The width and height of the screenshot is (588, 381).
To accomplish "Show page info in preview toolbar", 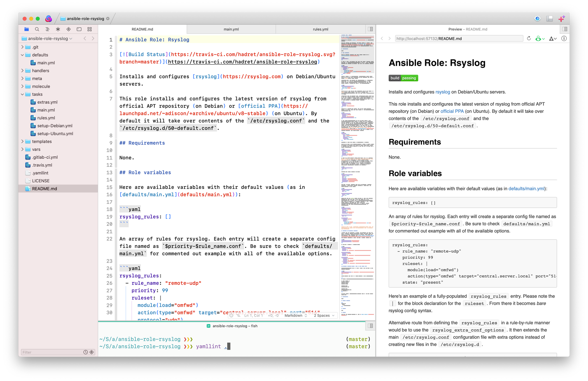I will [564, 38].
